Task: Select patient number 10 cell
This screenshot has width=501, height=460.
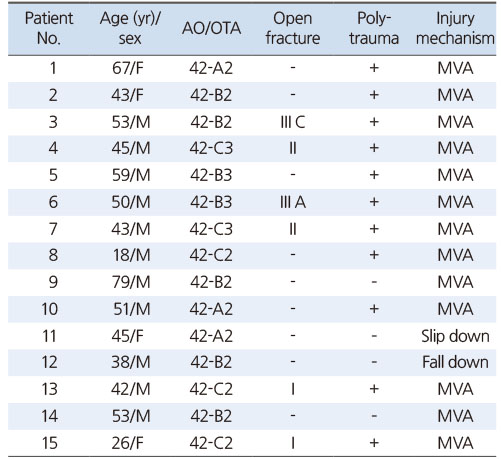Action: 49,309
